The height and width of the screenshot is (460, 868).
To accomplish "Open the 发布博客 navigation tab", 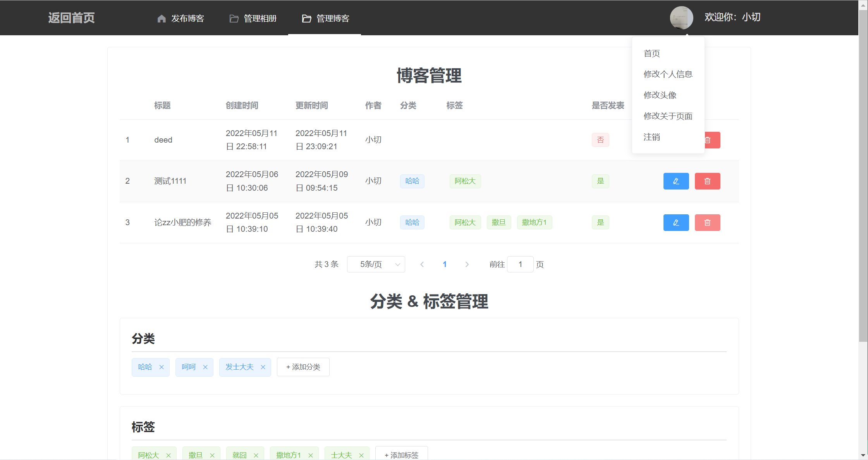I will [180, 18].
